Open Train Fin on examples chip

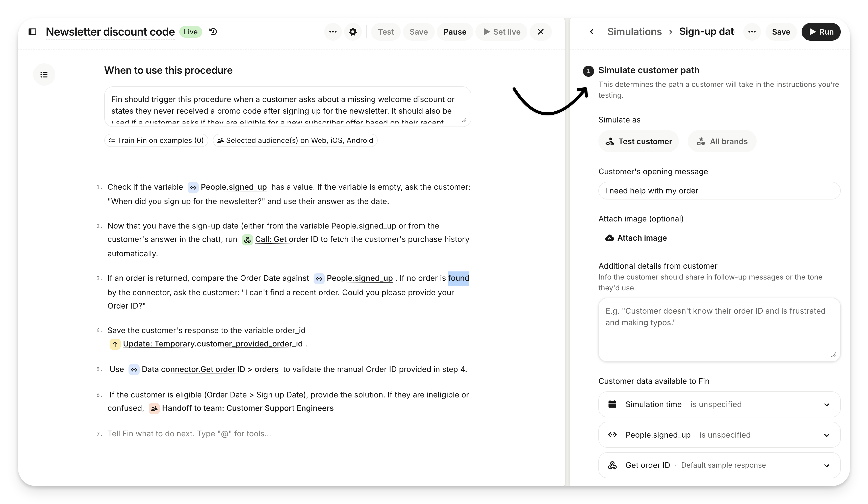click(156, 140)
